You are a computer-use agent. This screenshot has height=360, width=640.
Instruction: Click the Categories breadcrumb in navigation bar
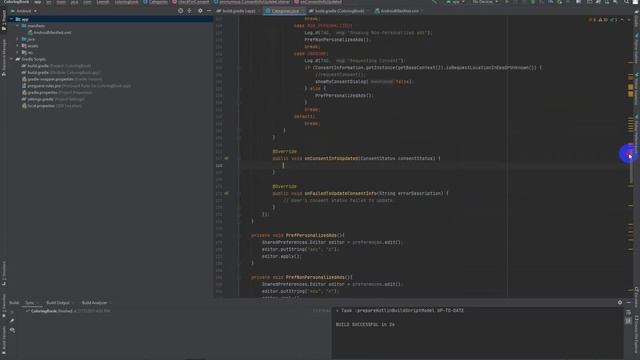(156, 2)
